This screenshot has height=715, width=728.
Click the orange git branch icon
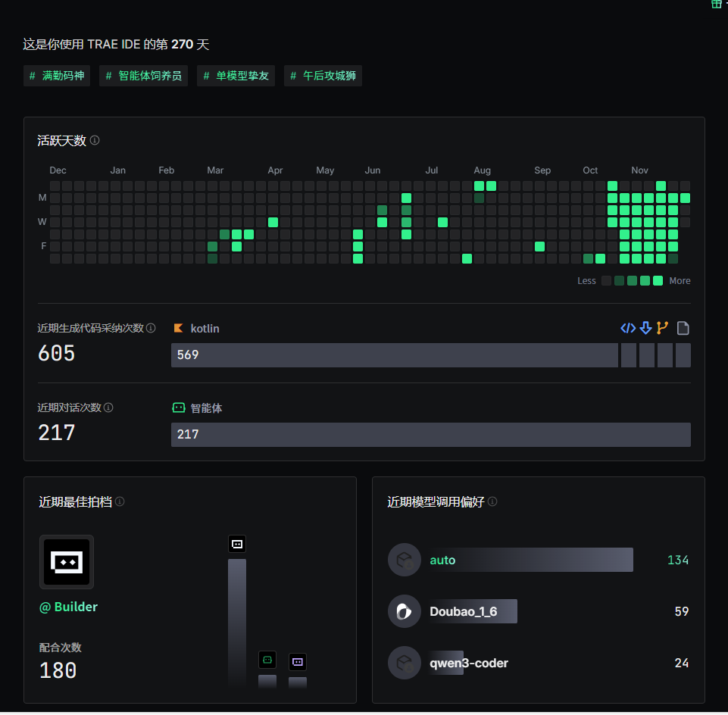click(x=663, y=328)
